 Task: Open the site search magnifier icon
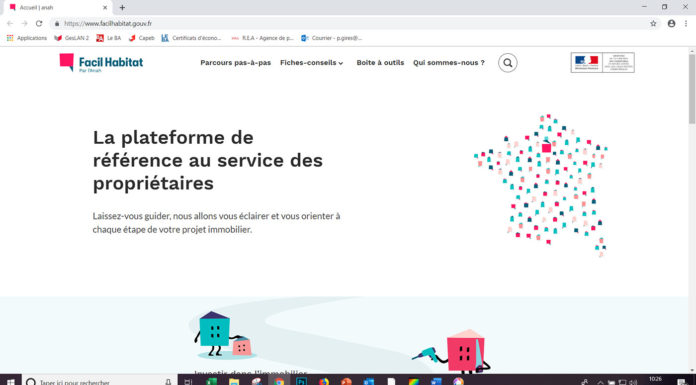point(507,63)
